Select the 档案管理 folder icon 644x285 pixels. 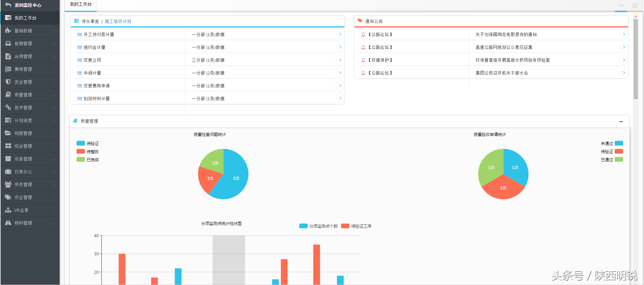click(8, 133)
